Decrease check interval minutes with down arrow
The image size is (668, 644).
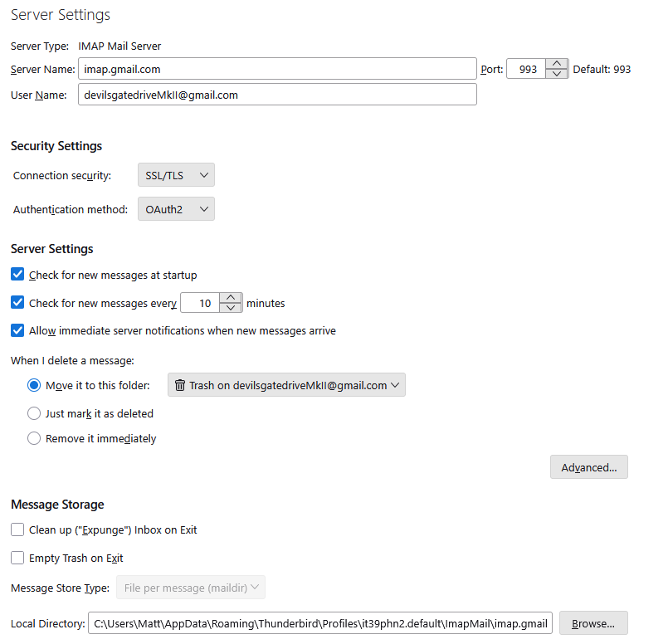(x=232, y=308)
